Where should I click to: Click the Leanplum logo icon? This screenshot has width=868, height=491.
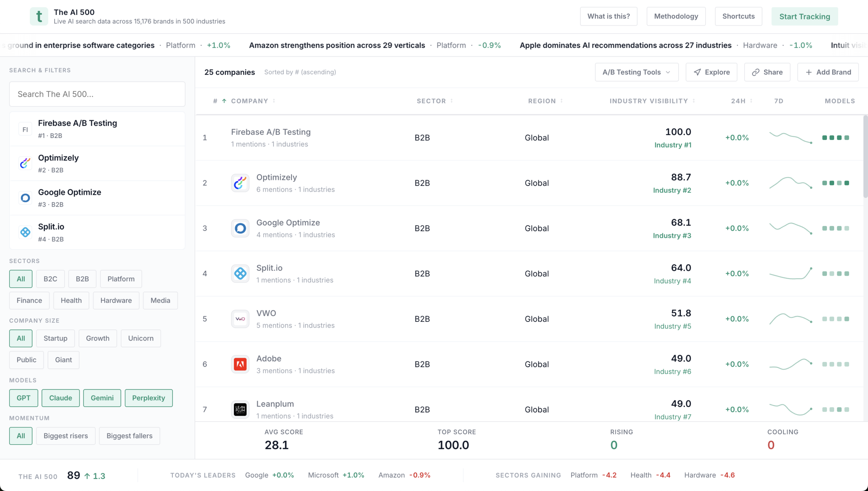pos(240,409)
